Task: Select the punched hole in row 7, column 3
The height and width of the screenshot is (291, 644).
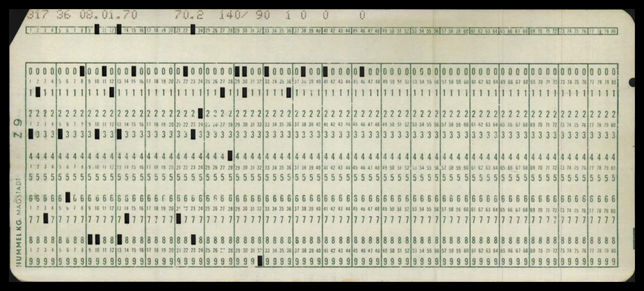Action: point(46,218)
